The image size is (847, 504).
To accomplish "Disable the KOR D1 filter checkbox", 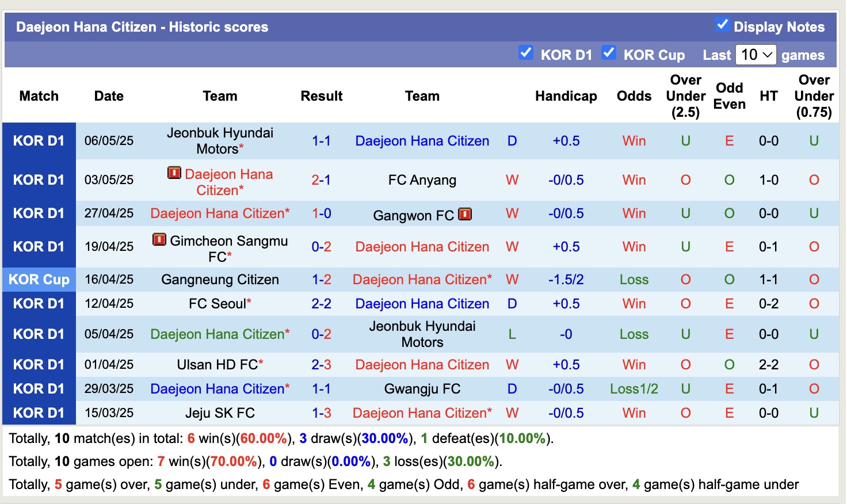I will point(526,52).
